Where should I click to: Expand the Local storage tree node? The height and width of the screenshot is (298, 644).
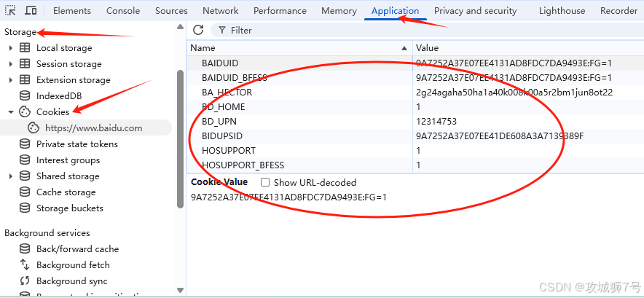(x=11, y=48)
